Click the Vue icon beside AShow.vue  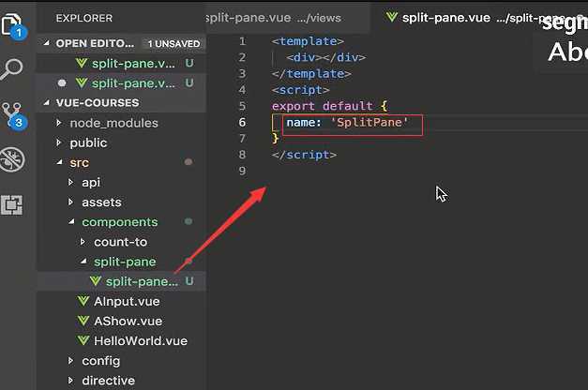(84, 322)
